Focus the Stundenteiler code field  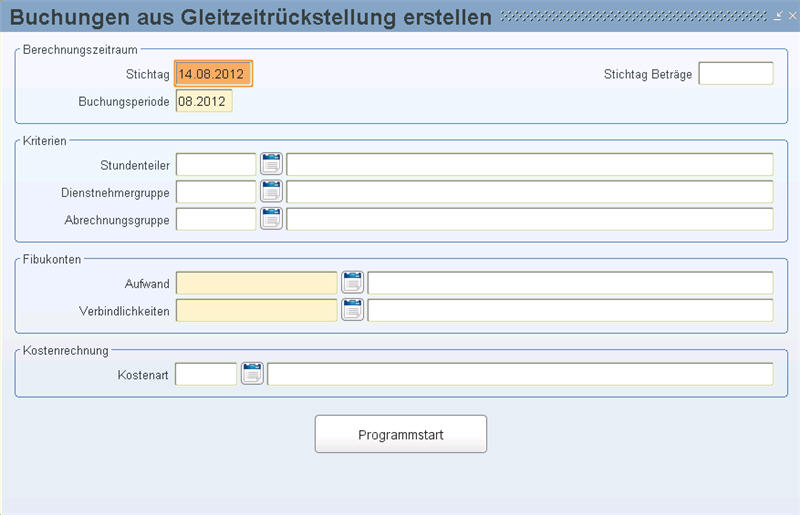click(x=216, y=164)
